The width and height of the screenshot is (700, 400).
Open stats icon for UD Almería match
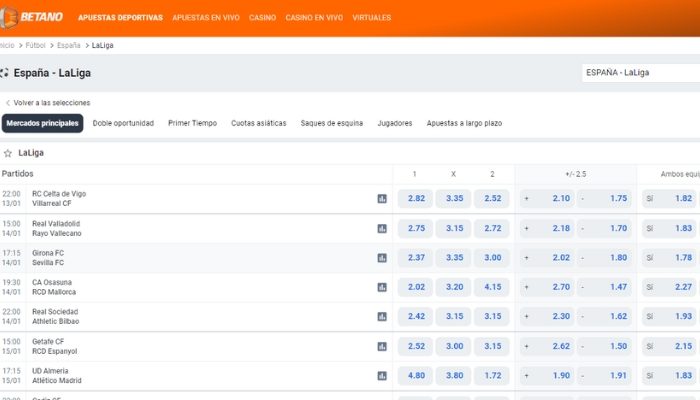point(382,376)
